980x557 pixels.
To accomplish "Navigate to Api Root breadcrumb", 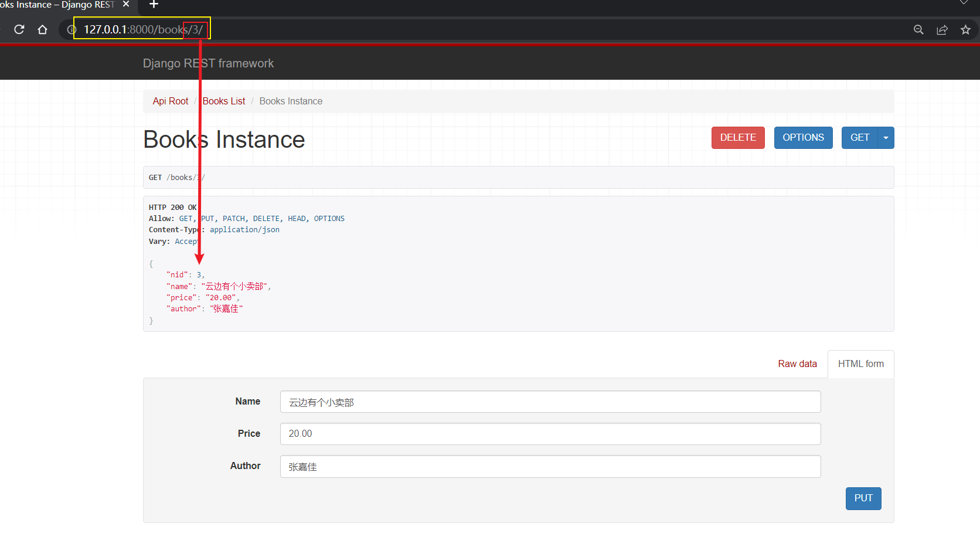I will [171, 101].
